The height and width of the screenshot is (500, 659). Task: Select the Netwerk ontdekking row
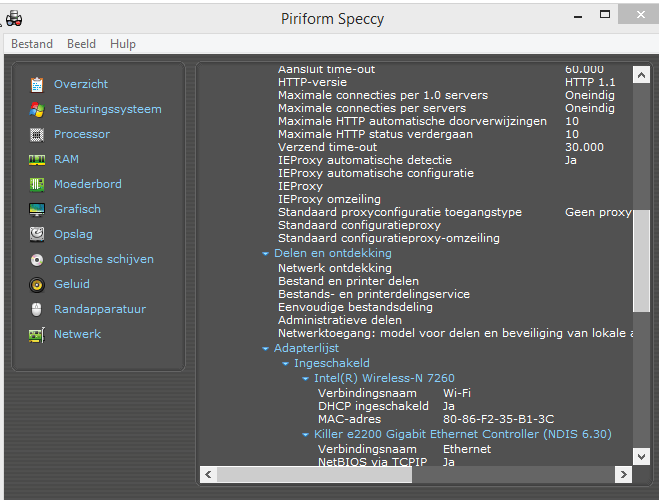coord(335,268)
